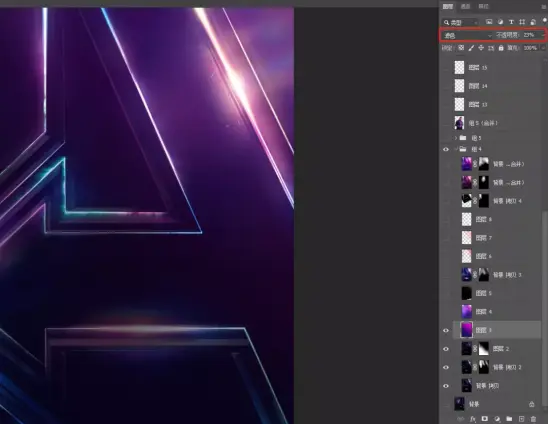
Task: Select layer mask thumbnail of 图层 2
Action: (x=483, y=349)
